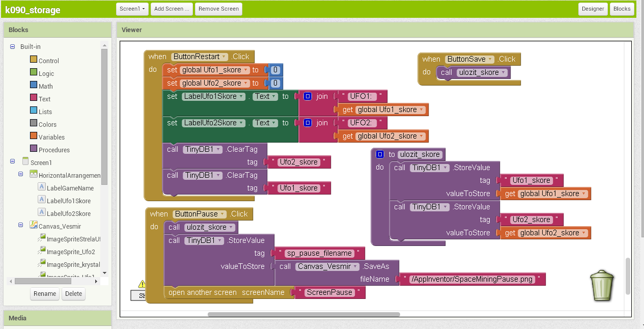Click the Rename component button
The width and height of the screenshot is (644, 329).
point(45,294)
